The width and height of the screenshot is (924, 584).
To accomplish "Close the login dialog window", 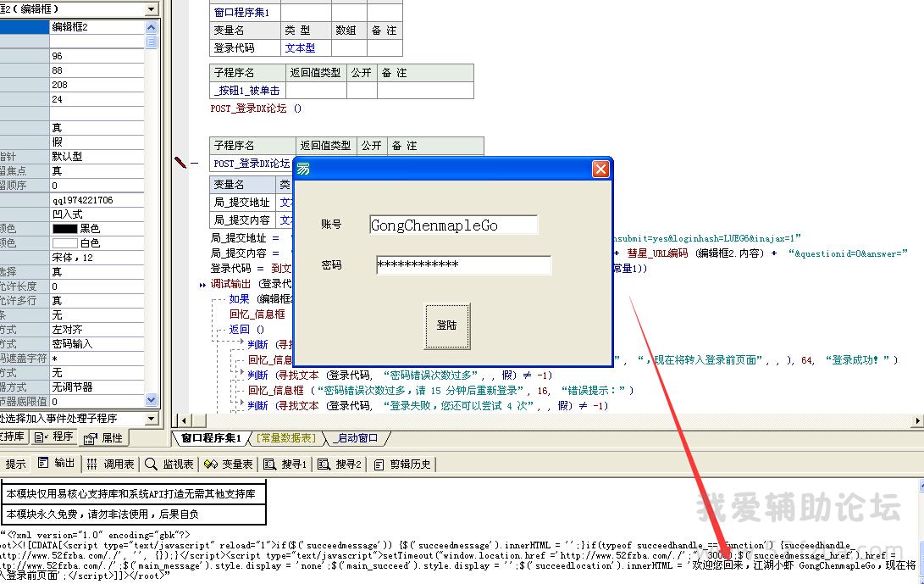I will [600, 170].
